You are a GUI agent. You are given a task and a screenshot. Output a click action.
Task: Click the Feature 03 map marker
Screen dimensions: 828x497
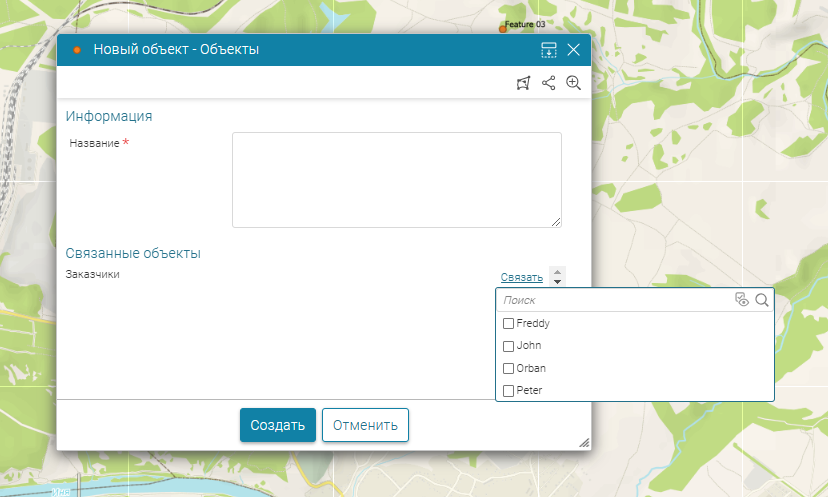504,30
